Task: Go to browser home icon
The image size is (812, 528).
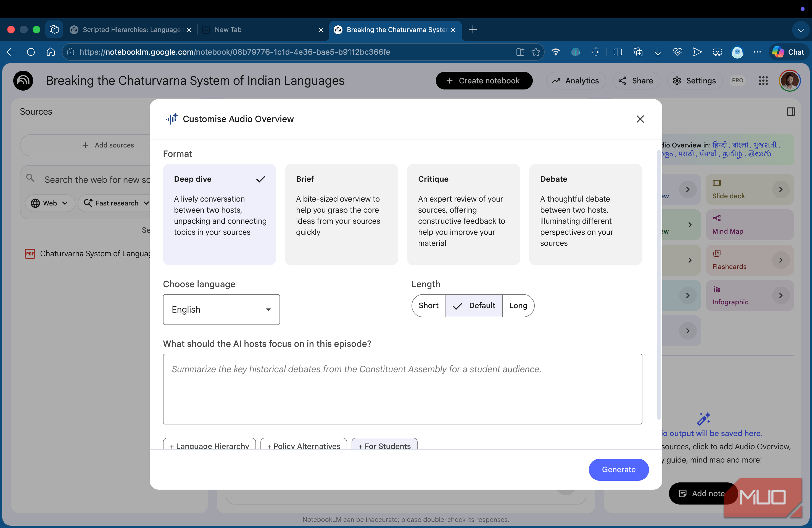Action: [51, 52]
